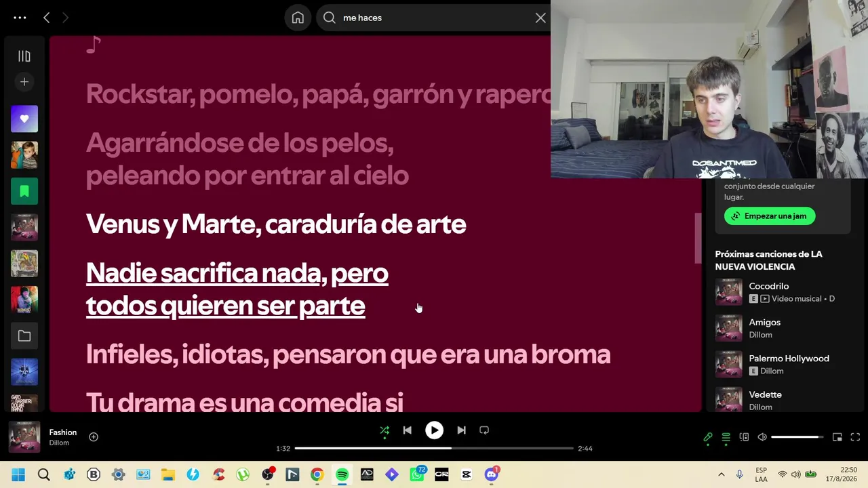Image resolution: width=868 pixels, height=488 pixels.
Task: Open the Wi-Fi network settings flyout
Action: point(783,474)
